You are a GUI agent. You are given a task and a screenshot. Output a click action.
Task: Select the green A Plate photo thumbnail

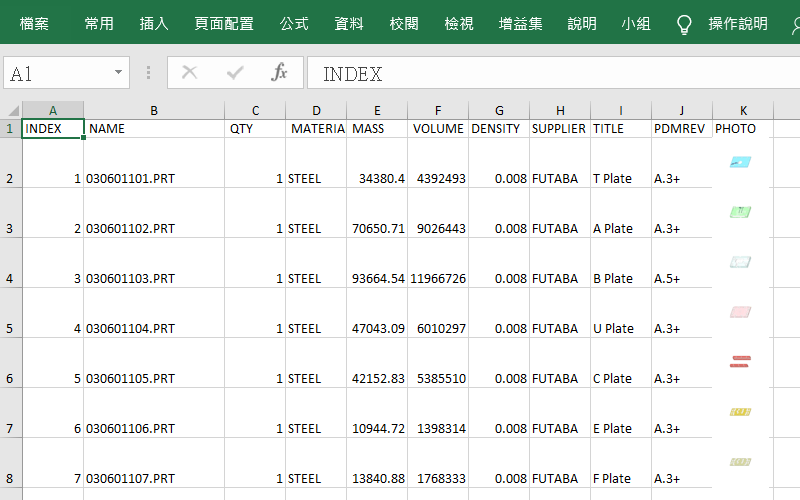[x=741, y=212]
